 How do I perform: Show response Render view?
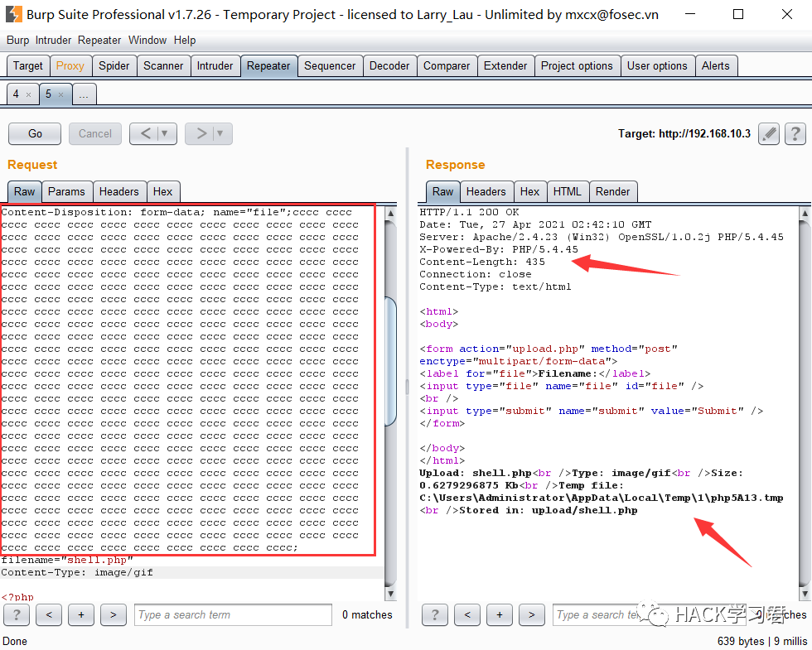(x=612, y=192)
